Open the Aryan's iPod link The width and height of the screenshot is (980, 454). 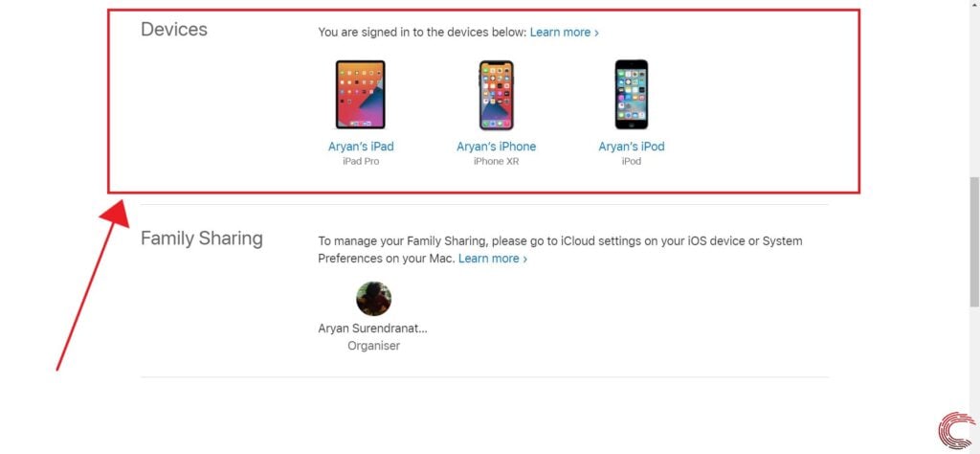[632, 147]
